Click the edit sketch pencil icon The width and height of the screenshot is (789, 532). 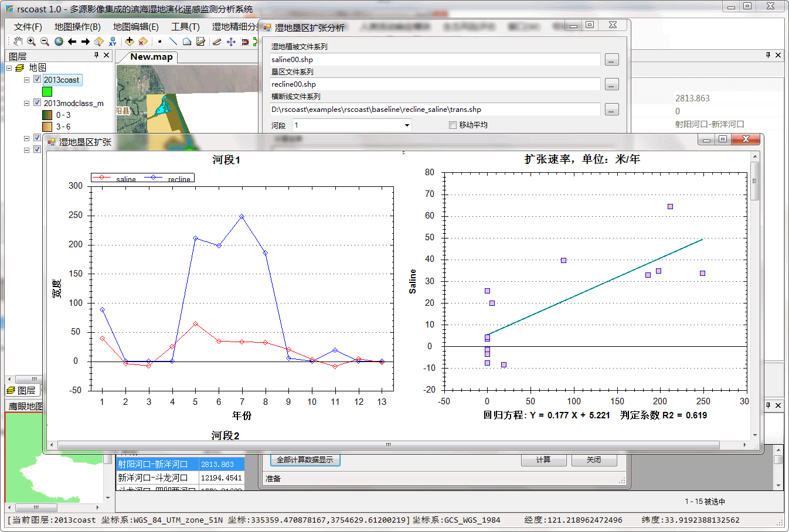[x=200, y=42]
